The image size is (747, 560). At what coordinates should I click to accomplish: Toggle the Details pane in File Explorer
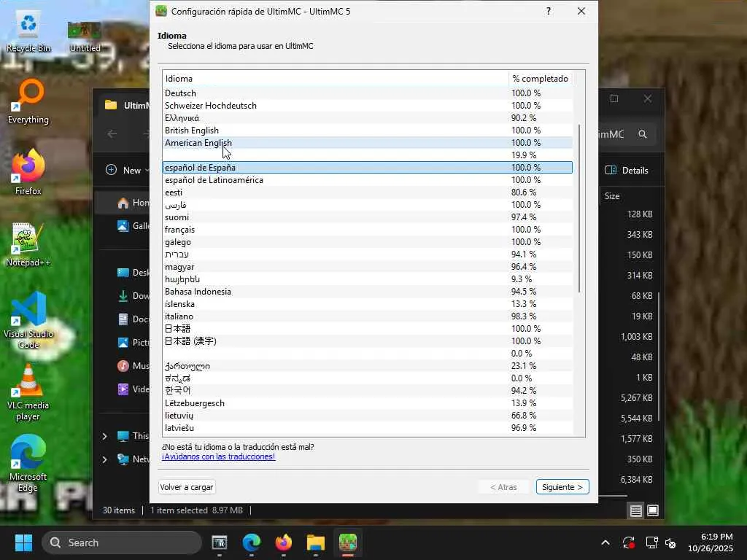point(627,171)
